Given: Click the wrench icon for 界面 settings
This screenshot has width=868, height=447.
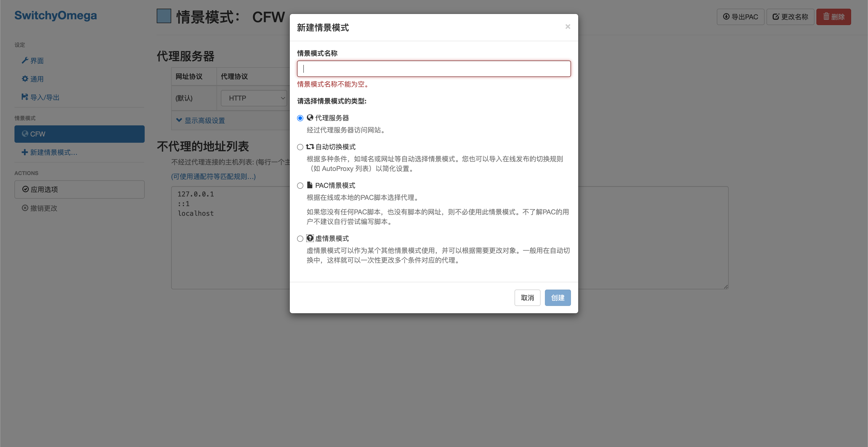Looking at the screenshot, I should [25, 60].
